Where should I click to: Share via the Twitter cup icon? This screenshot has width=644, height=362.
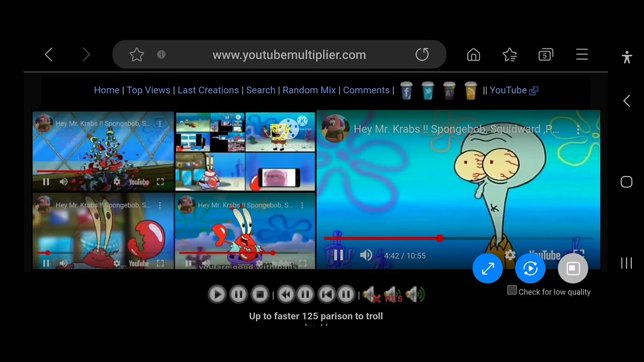[x=428, y=90]
